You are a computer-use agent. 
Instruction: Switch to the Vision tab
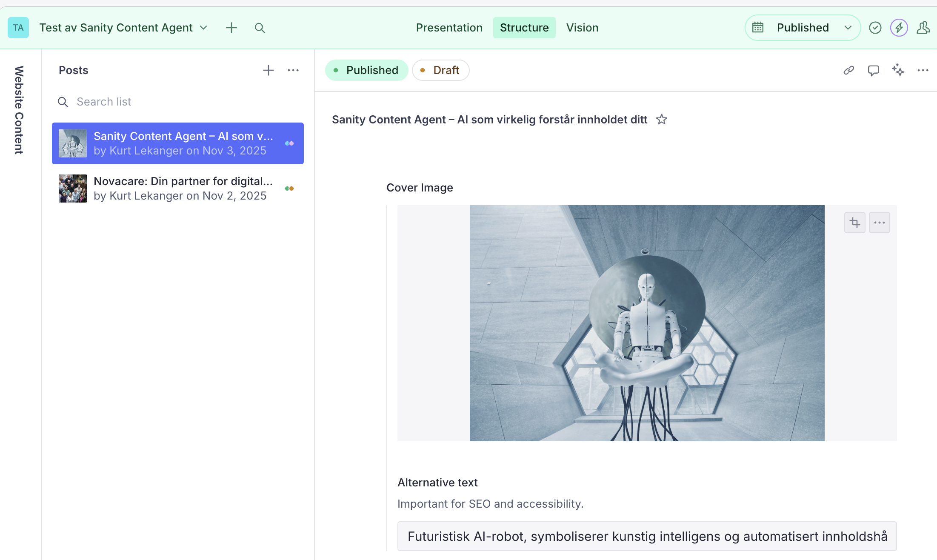point(582,28)
